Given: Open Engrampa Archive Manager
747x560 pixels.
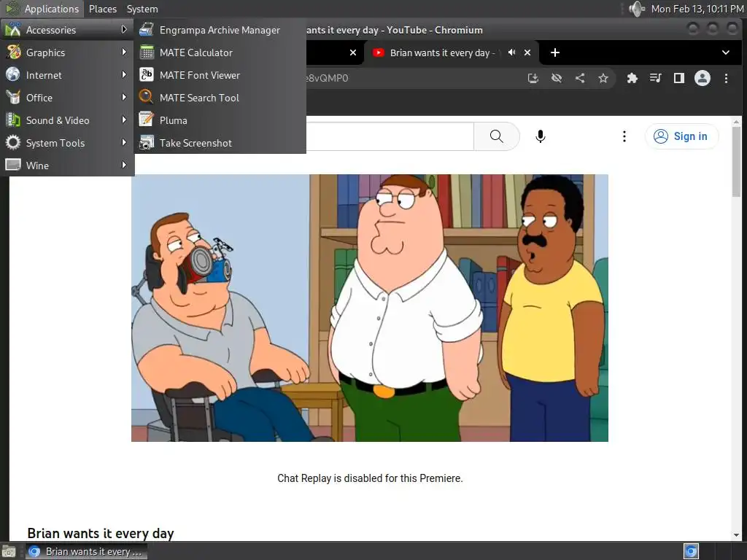Looking at the screenshot, I should [220, 30].
